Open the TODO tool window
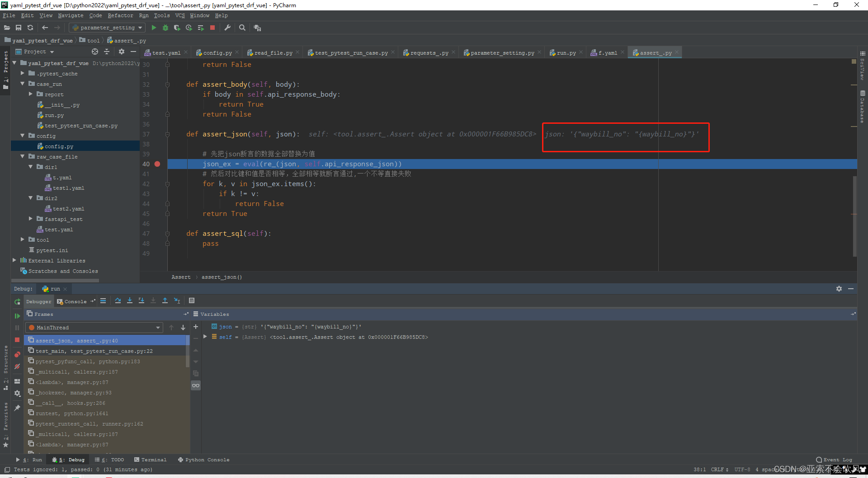The width and height of the screenshot is (868, 478). [109, 460]
